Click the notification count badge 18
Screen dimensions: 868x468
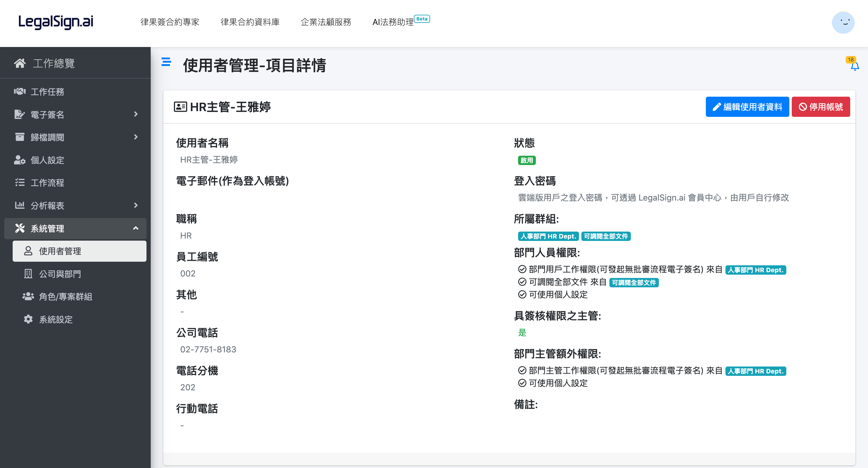click(x=851, y=60)
